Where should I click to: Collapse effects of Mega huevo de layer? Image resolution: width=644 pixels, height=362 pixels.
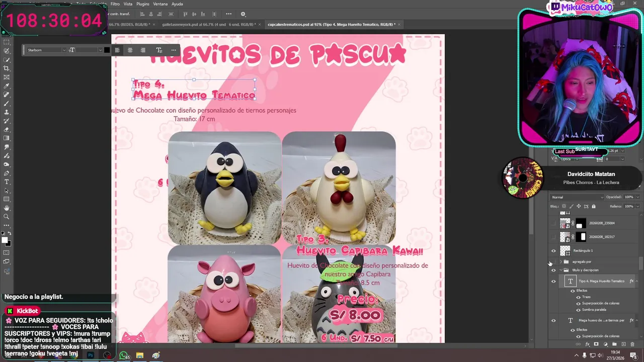637,320
